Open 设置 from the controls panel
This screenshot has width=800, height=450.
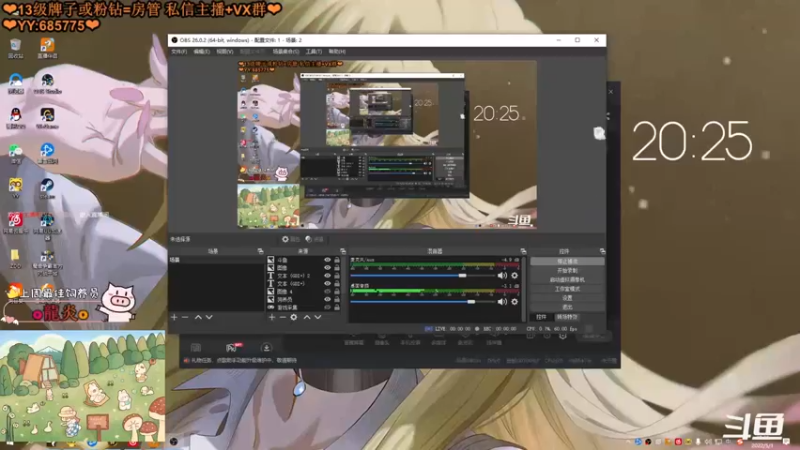tap(567, 298)
